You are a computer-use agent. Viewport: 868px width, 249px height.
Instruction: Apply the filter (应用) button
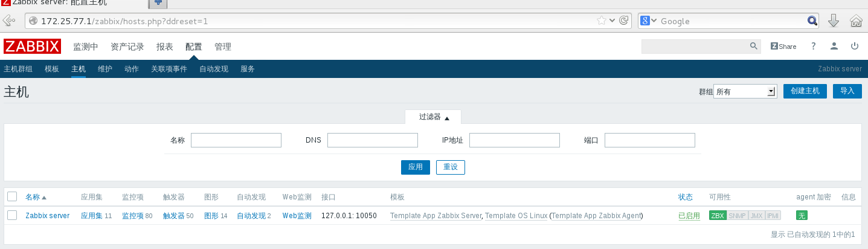(416, 167)
